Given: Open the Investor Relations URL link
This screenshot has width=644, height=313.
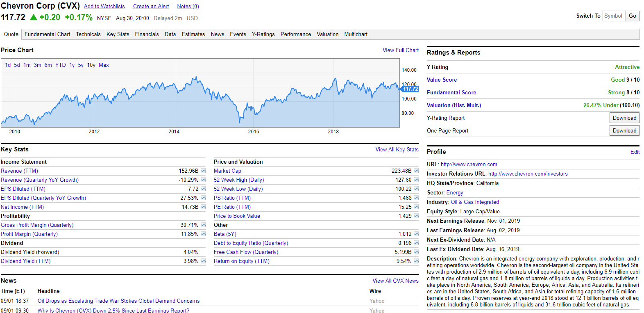Looking at the screenshot, I should point(528,174).
